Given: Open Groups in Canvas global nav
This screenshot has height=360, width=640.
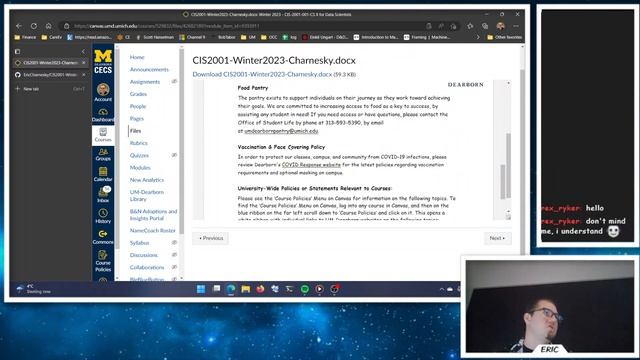Looking at the screenshot, I should coord(103,154).
